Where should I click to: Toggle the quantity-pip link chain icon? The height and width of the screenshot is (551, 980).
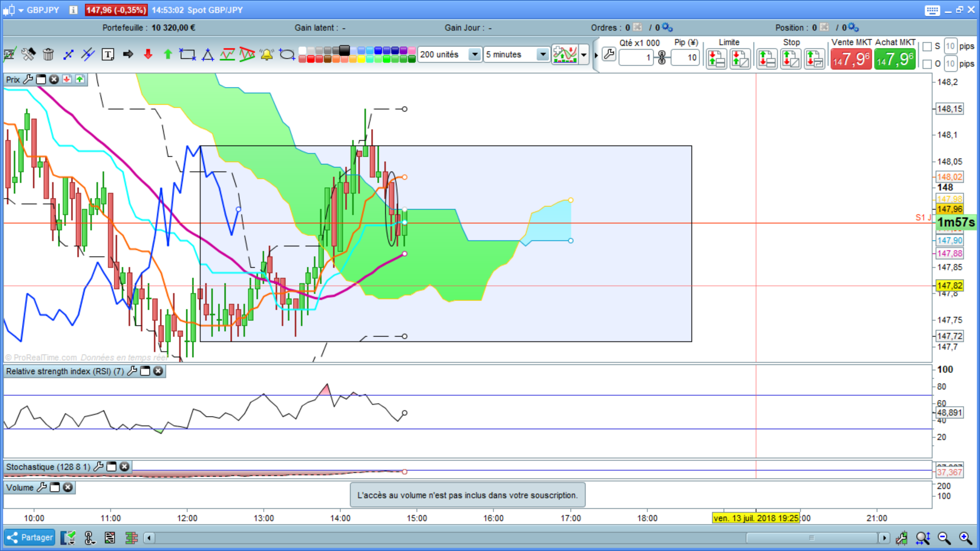(x=662, y=58)
